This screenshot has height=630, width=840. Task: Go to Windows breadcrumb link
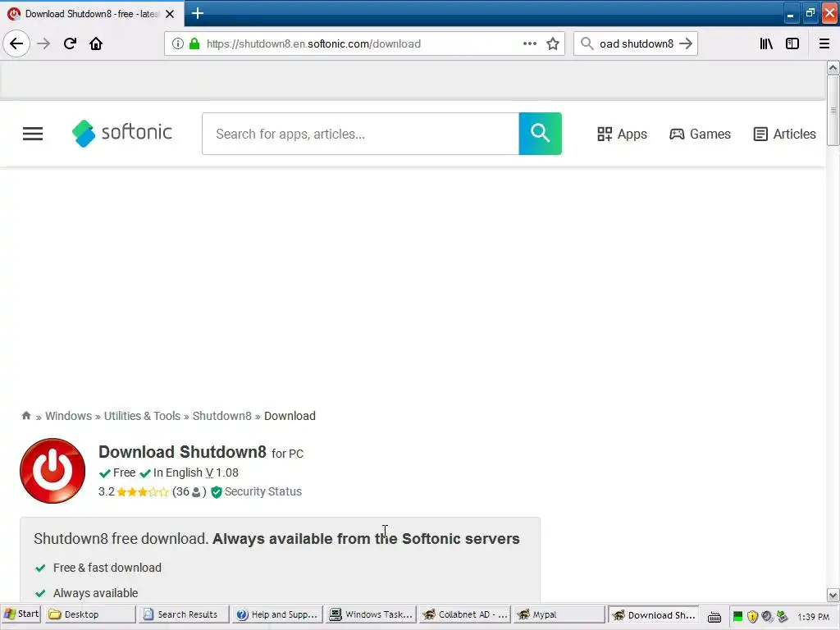(x=69, y=416)
